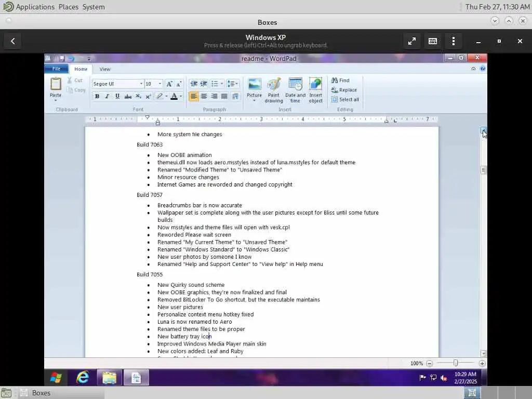Switch to the Home ribbon tab
Viewport: 532px width, 399px height.
tap(81, 69)
